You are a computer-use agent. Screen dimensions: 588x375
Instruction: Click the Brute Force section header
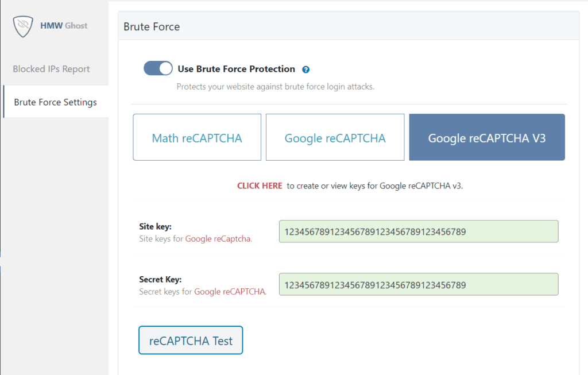[x=152, y=26]
